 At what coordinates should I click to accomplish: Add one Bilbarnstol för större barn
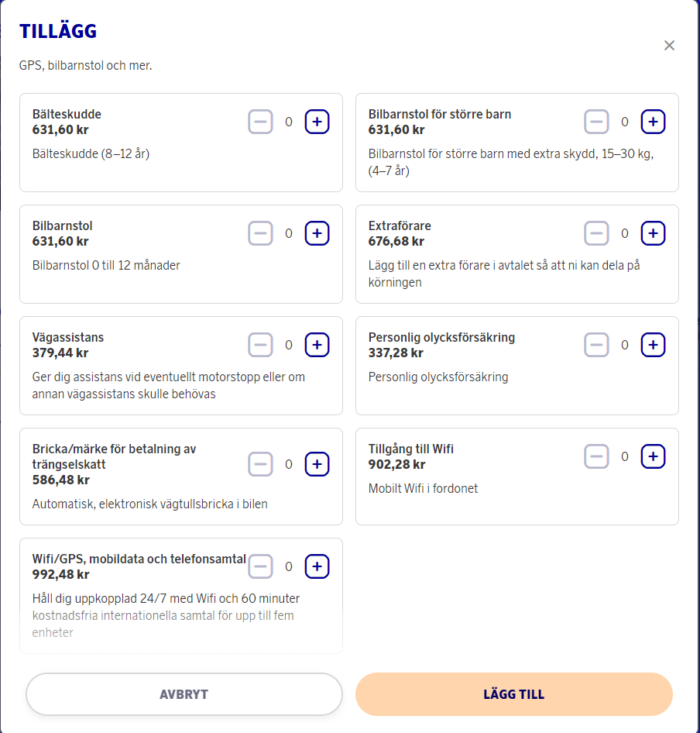[653, 122]
